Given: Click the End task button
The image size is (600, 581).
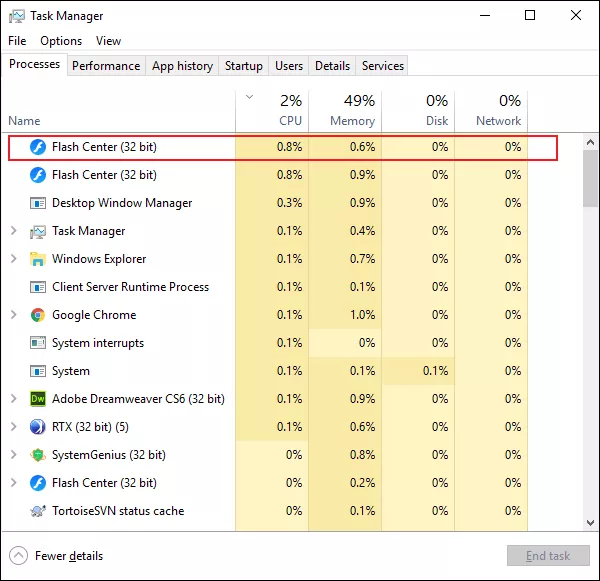Looking at the screenshot, I should (548, 556).
